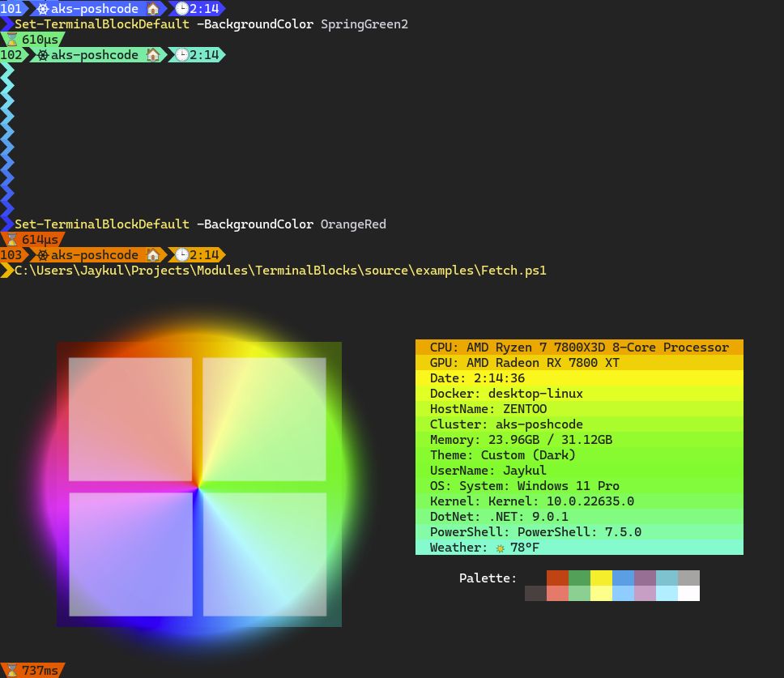Click the 'OS: System: Windows 11 Pro' line
Image resolution: width=784 pixels, height=678 pixels.
click(579, 486)
